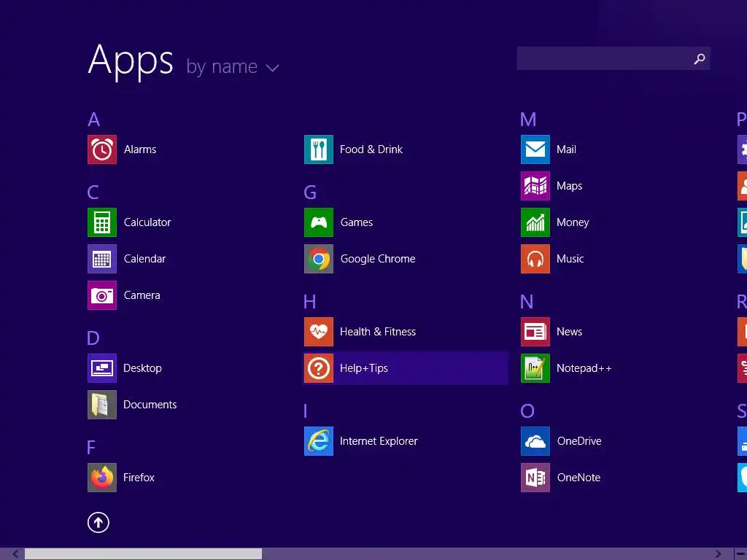Click the 'Firefox' label text

139,478
